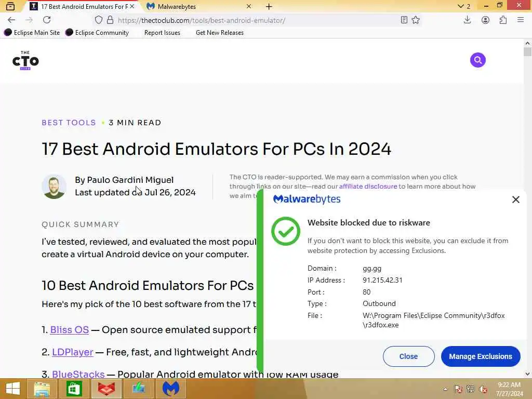Go back to the previous page
Screen dimensions: 532x399
pos(11,20)
